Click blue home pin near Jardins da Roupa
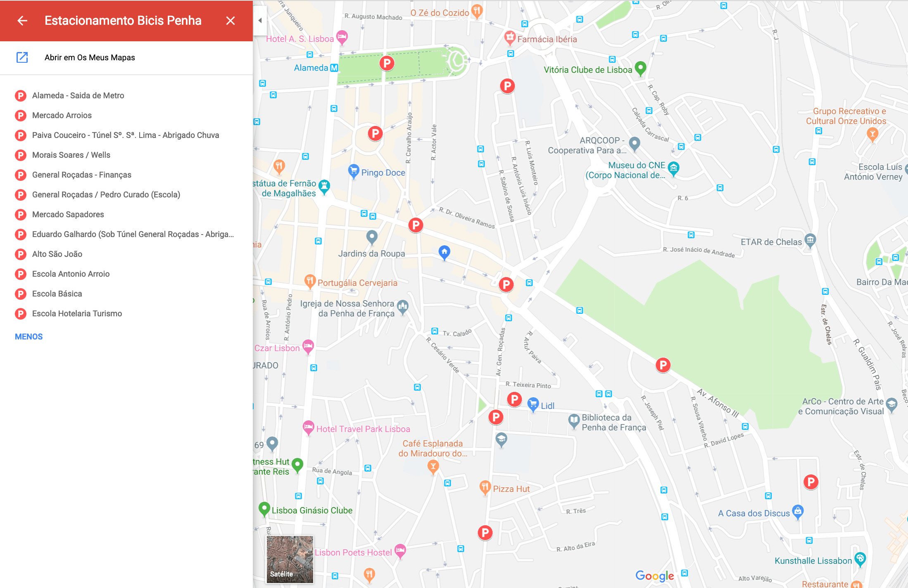 point(444,252)
